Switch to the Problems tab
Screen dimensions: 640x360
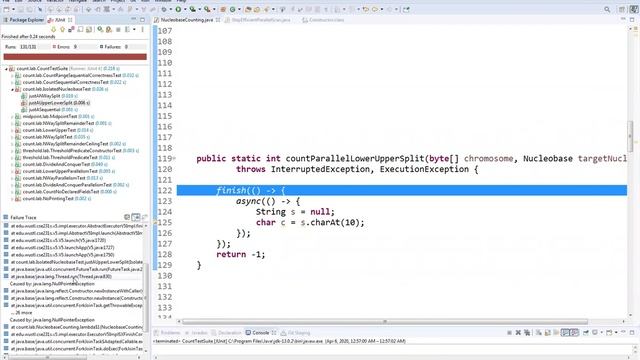(167, 333)
